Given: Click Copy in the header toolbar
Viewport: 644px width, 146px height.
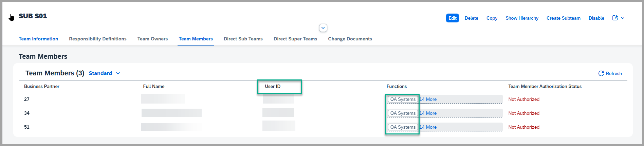Looking at the screenshot, I should point(492,18).
